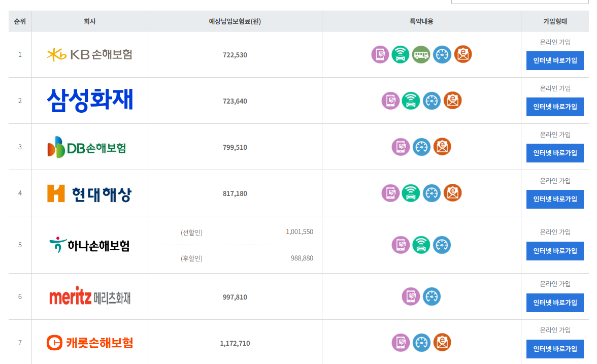Click pink mobile-discount icon in DB손해보험 row
Screen dimensions: 597x364
[x=401, y=147]
